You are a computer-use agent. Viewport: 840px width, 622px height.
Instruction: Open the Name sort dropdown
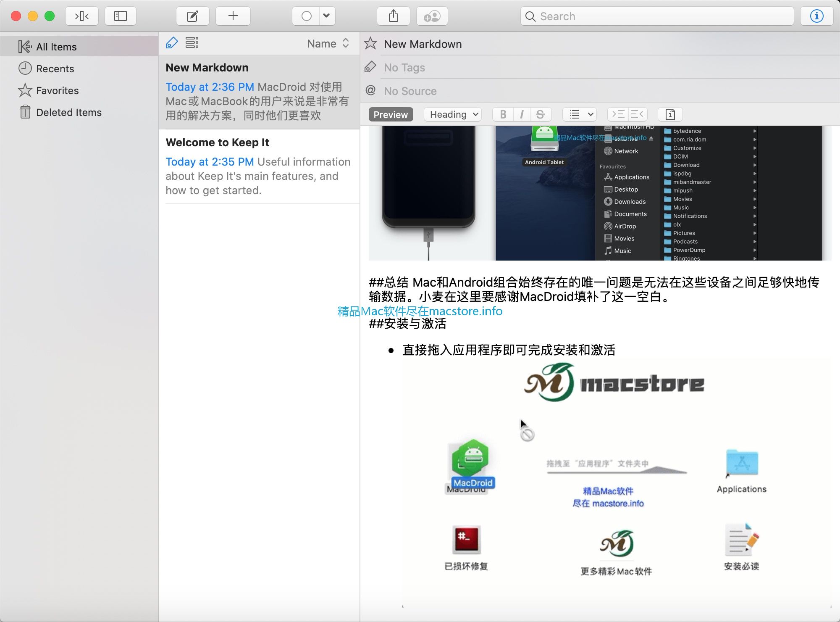tap(328, 43)
